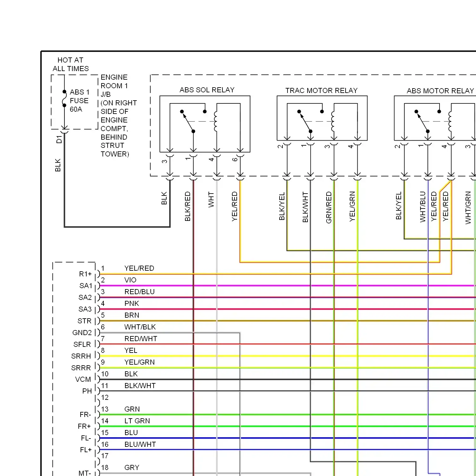Select the FR- terminal label

pos(85,414)
